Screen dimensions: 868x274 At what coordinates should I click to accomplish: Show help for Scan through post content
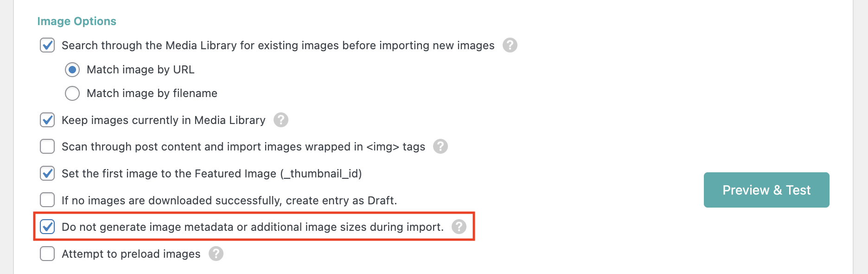[x=440, y=146]
